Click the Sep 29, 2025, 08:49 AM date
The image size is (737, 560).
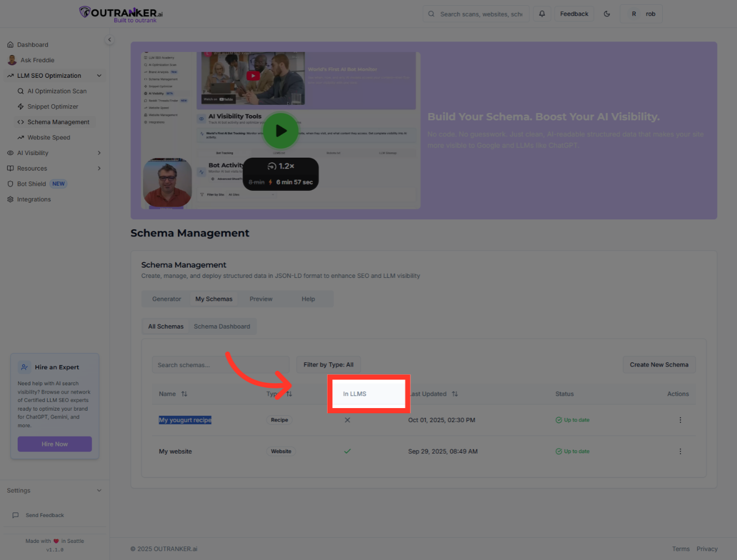[x=443, y=452]
